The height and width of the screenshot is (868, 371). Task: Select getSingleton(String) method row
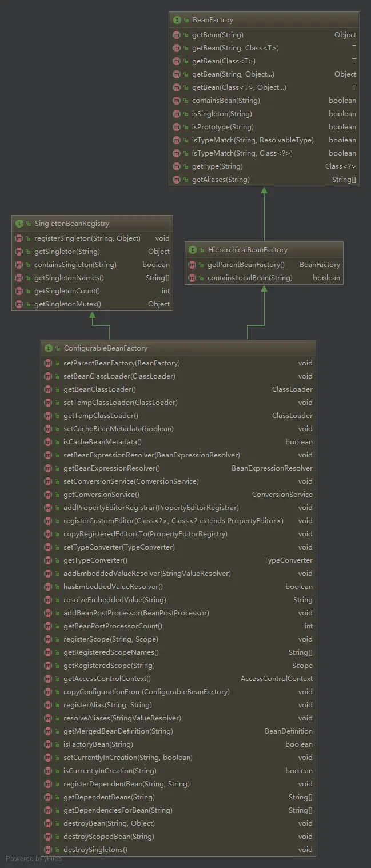[92, 252]
